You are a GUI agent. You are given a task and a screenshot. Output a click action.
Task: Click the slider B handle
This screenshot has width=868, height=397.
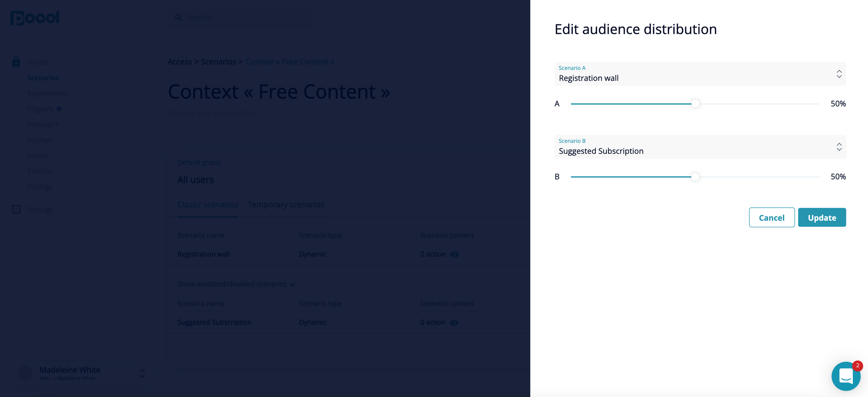[x=695, y=177]
